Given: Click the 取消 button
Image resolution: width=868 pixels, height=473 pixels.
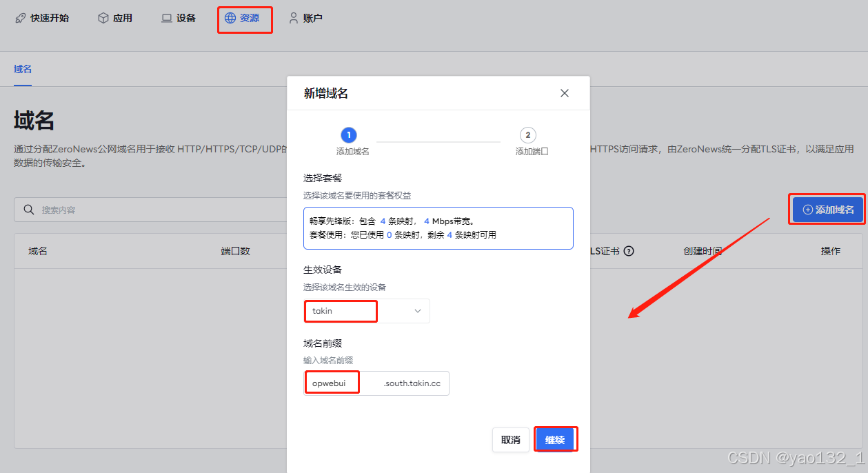Looking at the screenshot, I should [511, 440].
